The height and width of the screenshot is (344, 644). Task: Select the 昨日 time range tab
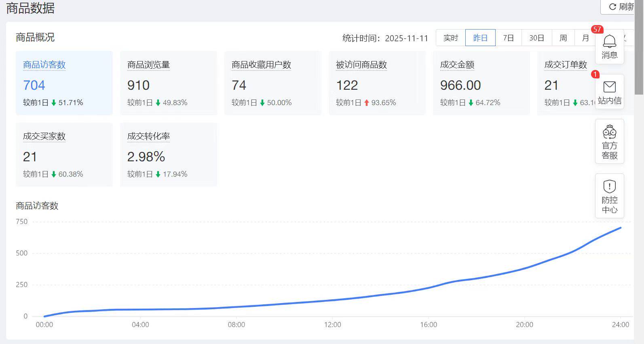click(480, 38)
